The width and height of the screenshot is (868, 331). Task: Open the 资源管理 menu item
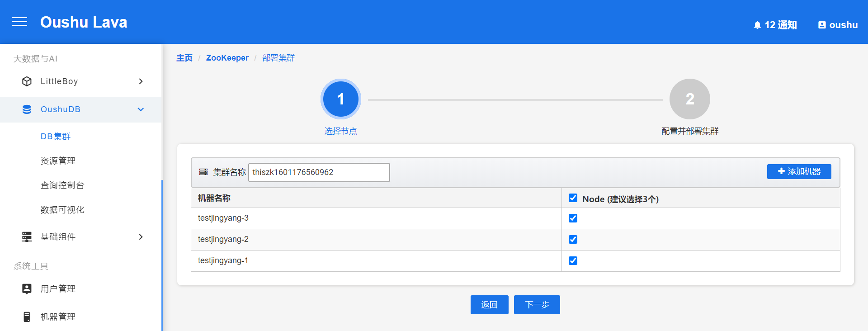[x=58, y=161]
